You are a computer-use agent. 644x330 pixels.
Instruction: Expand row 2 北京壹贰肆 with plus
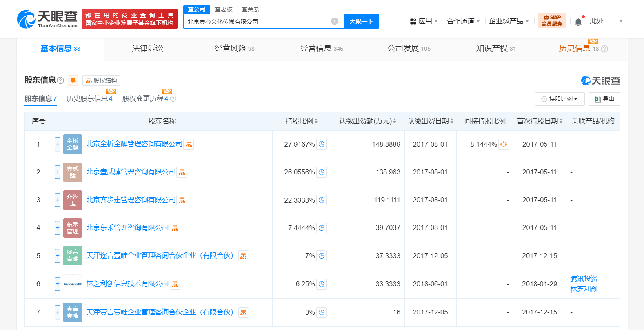coord(58,172)
